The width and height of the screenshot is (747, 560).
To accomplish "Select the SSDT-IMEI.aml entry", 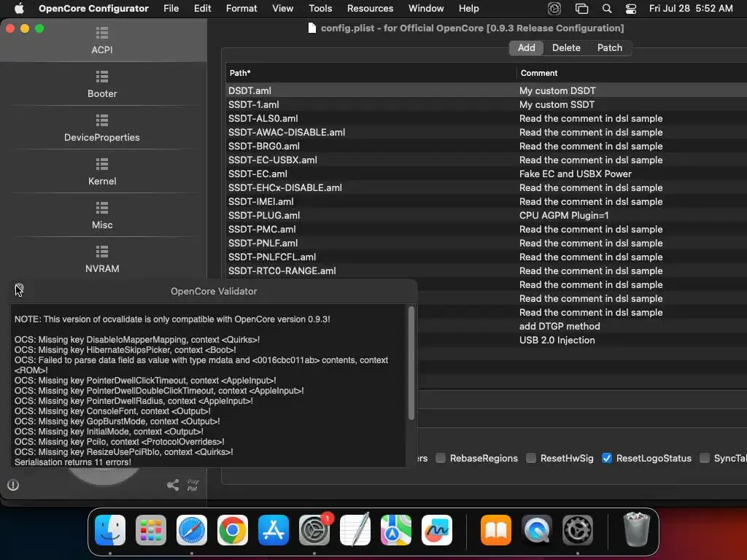I will tap(487, 201).
